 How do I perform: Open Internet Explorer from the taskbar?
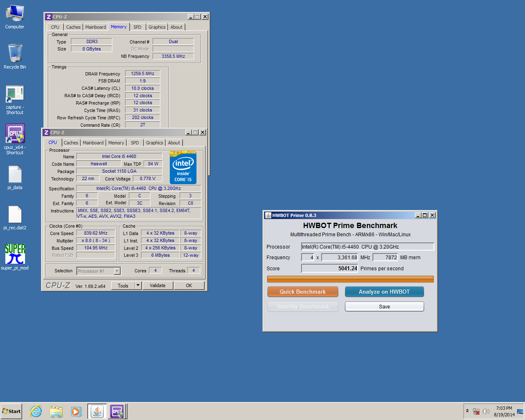[x=36, y=411]
